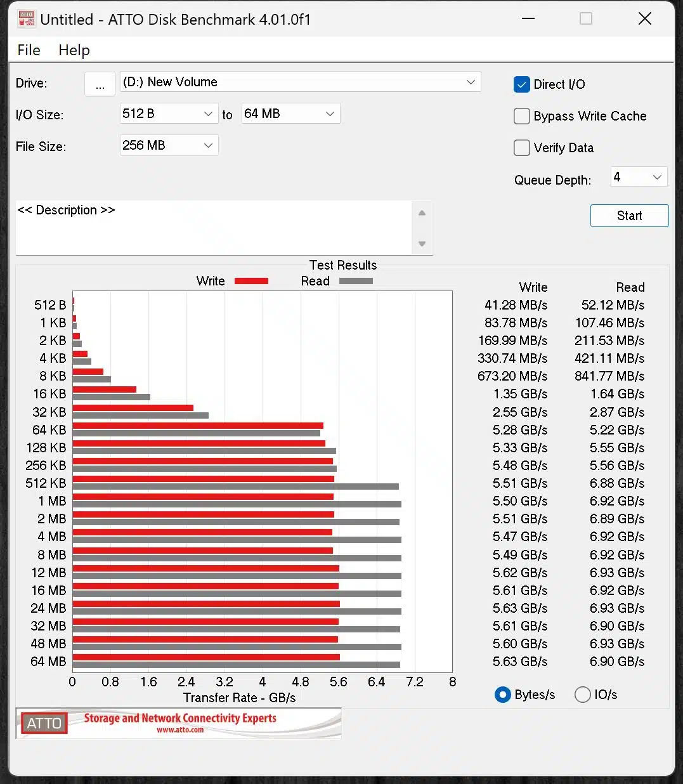Click the 1 KB read value 107.46 MB/s

click(x=609, y=323)
